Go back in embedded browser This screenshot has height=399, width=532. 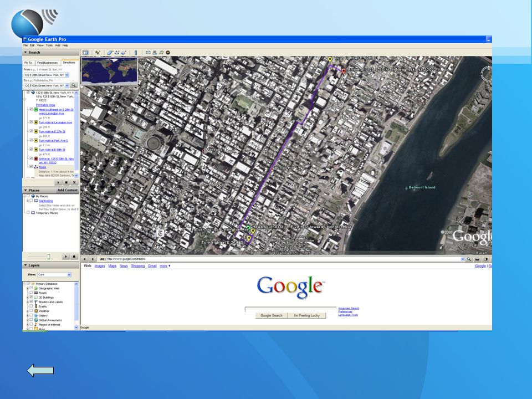coord(85,259)
